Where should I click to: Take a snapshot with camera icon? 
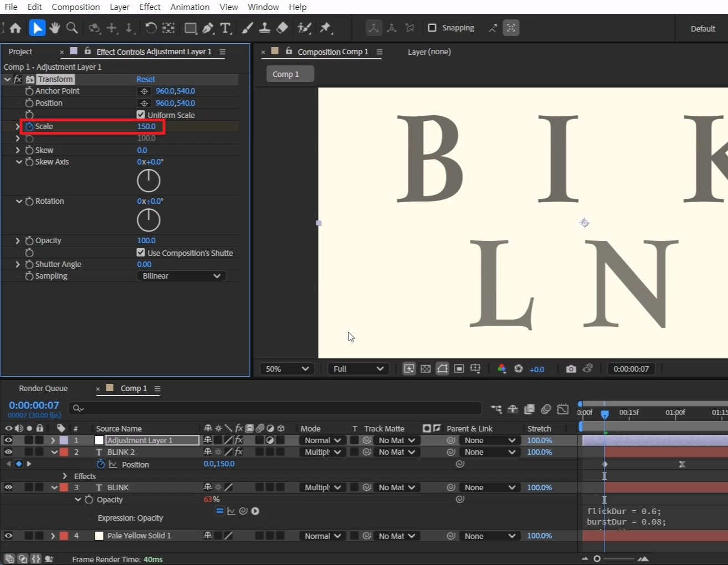(x=571, y=369)
